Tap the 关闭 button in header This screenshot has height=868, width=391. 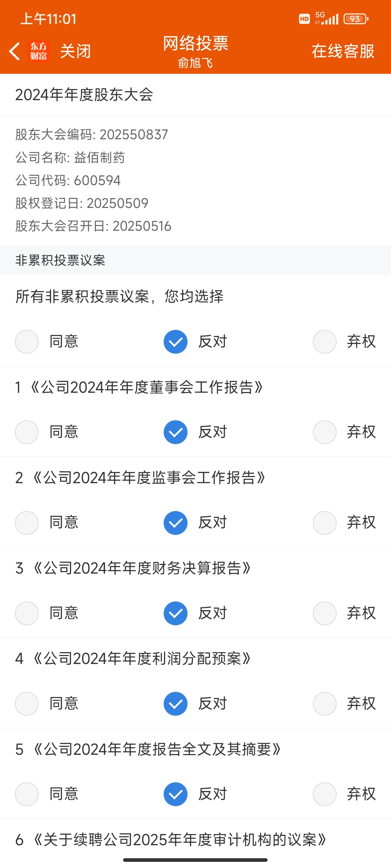tap(75, 51)
